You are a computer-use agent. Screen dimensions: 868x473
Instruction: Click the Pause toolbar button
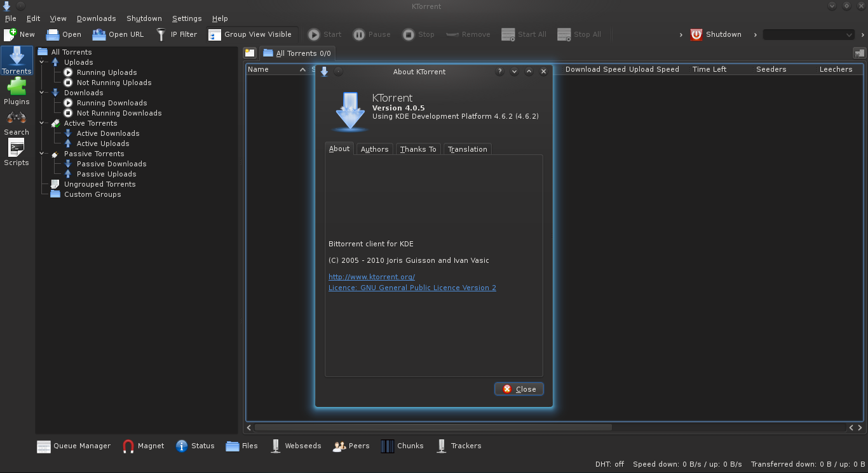point(372,34)
